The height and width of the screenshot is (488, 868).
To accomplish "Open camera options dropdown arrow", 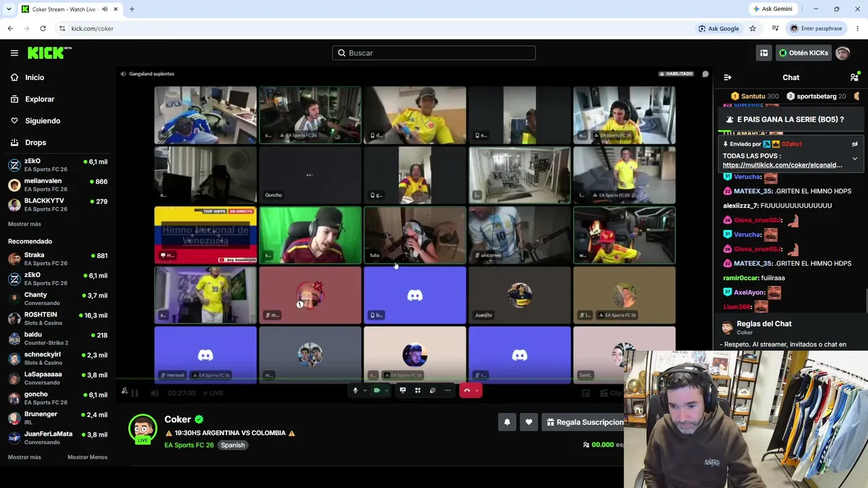I will point(387,390).
